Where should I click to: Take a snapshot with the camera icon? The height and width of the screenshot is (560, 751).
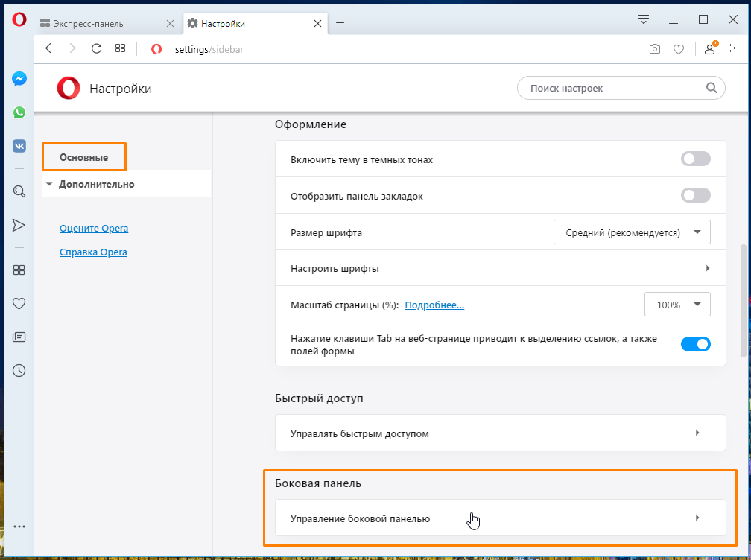point(655,49)
